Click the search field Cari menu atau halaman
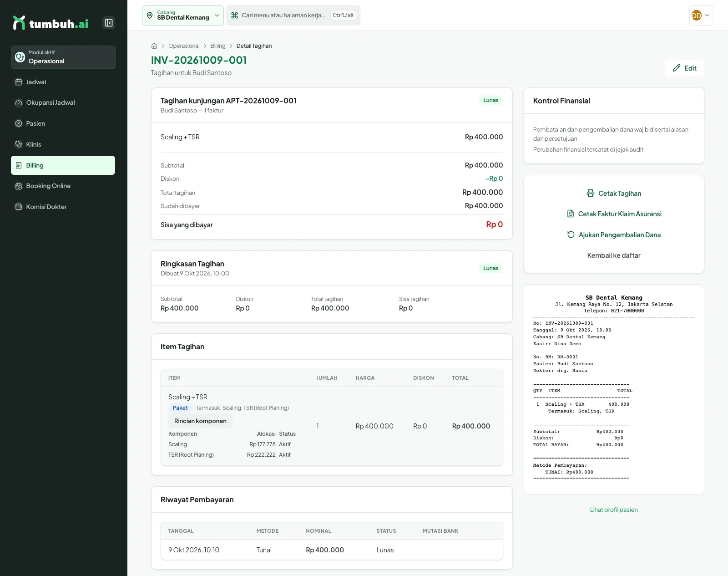Viewport: 728px width, 576px height. click(293, 15)
